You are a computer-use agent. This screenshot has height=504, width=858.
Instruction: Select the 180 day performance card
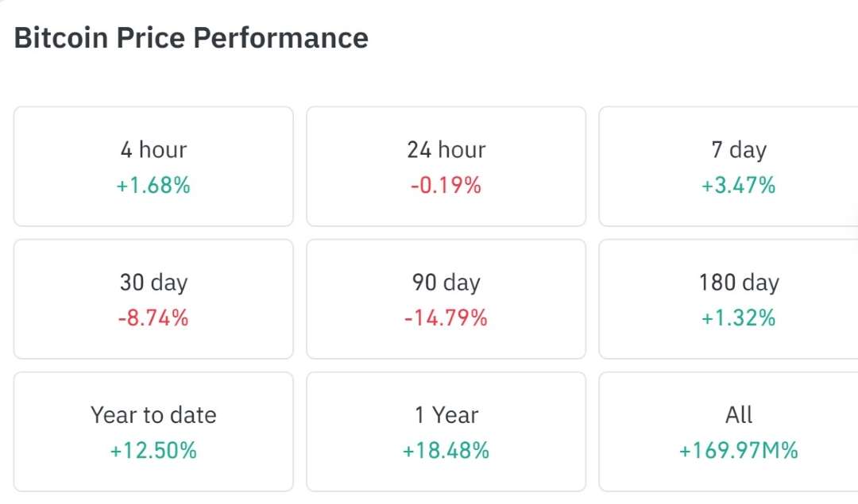point(739,298)
